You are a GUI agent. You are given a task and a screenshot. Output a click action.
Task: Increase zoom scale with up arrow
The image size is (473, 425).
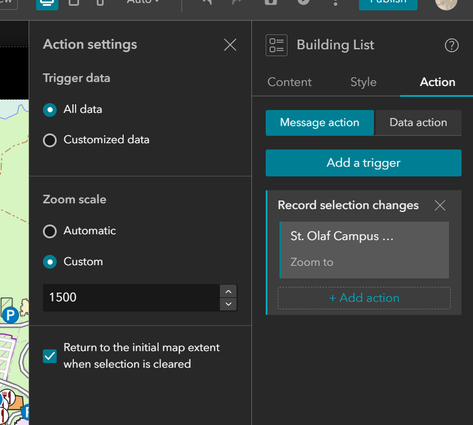pyautogui.click(x=228, y=291)
